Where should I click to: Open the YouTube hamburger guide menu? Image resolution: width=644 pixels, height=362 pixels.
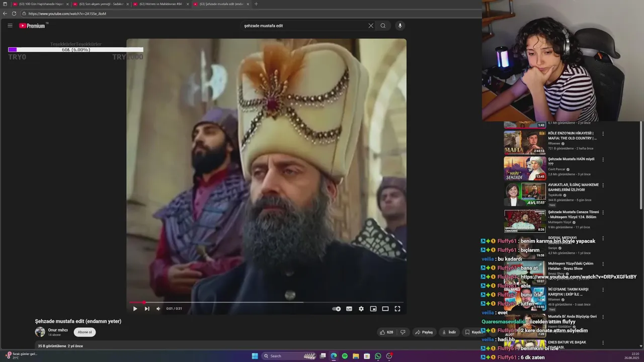[x=10, y=26]
